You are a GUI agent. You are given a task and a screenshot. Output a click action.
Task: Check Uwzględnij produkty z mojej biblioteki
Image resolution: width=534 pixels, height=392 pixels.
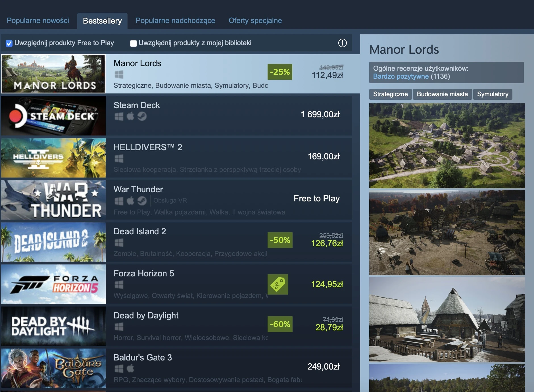coord(133,43)
